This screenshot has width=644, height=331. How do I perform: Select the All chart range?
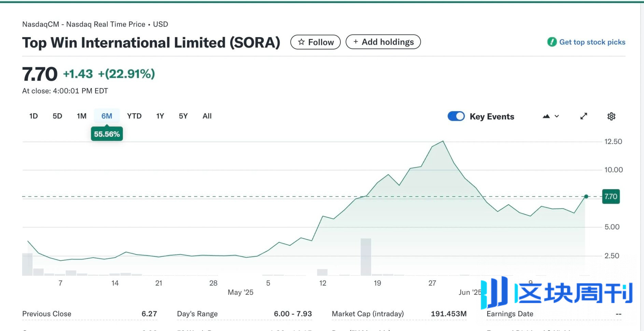[207, 116]
